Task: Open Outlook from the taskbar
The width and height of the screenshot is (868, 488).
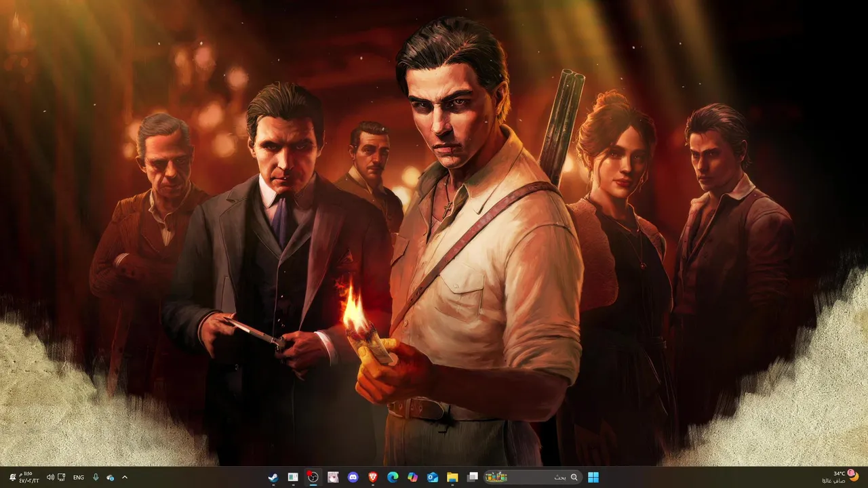Action: (x=433, y=477)
